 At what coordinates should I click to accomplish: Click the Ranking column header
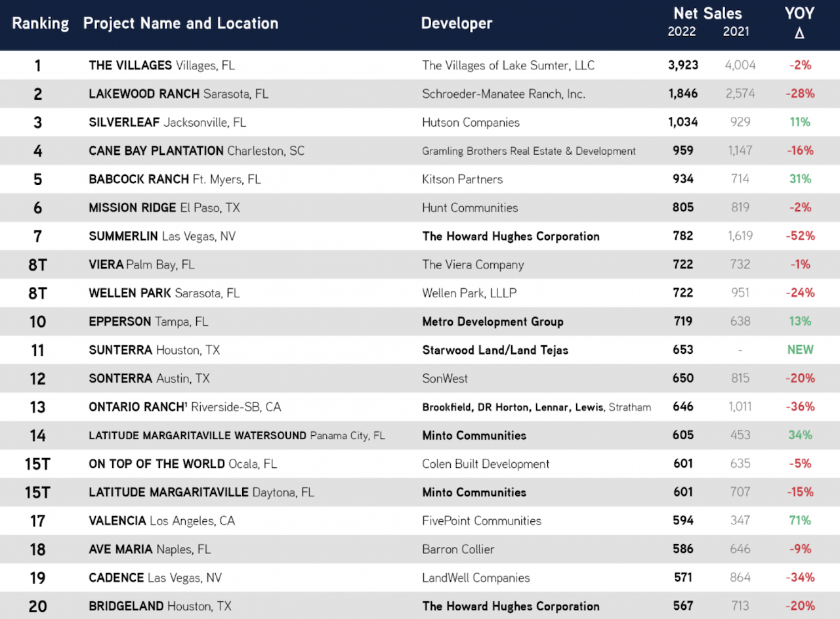40,24
